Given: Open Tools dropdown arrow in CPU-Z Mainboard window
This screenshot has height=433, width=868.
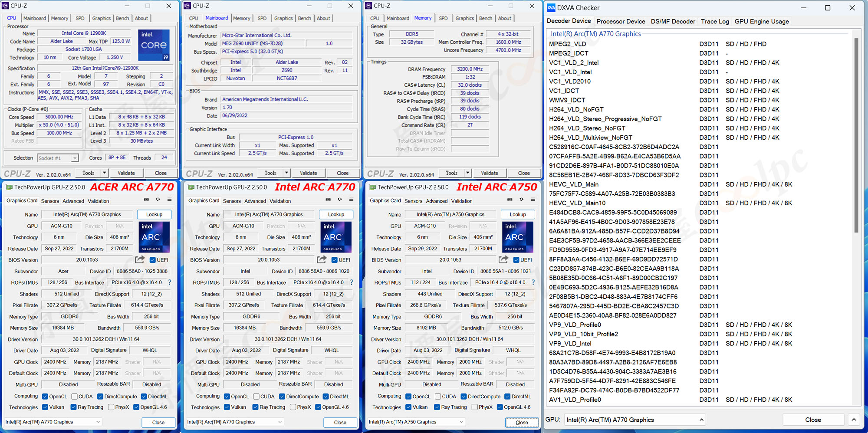Looking at the screenshot, I should coord(286,173).
